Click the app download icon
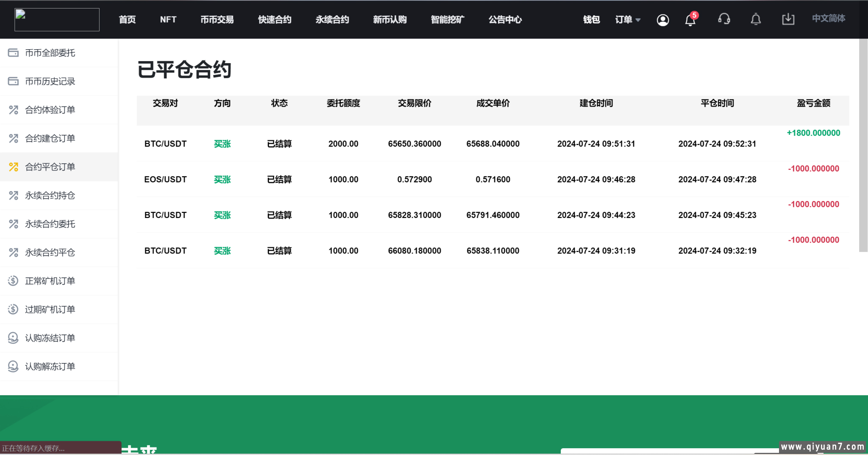This screenshot has width=868, height=455. 788,19
